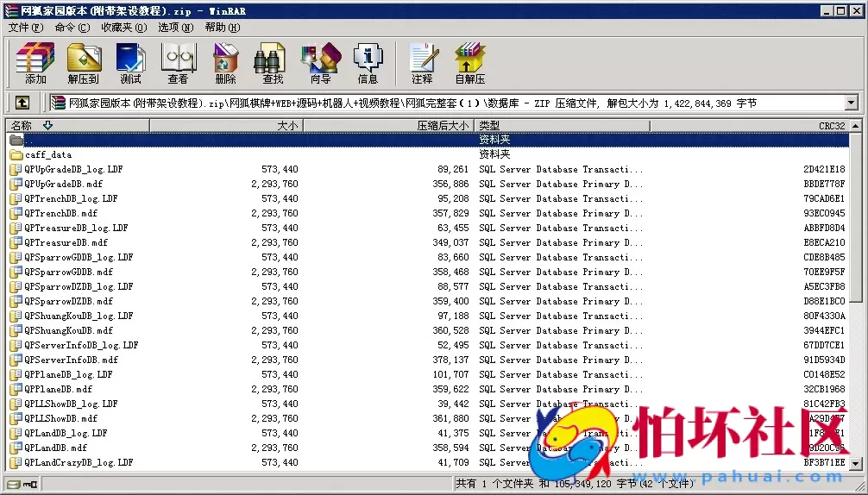Select the QPSparrowDZDB_log.LDF file name
The height and width of the screenshot is (495, 868).
coord(79,286)
